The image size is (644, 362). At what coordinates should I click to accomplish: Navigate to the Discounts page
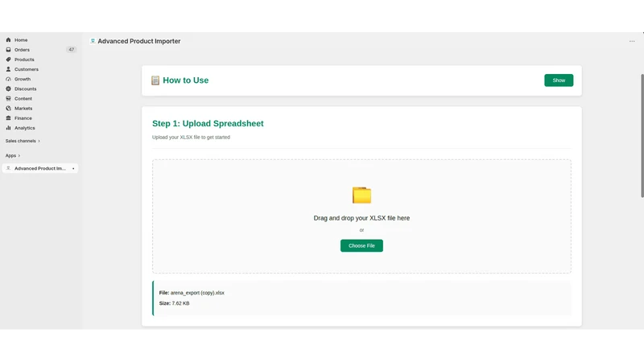[26, 88]
